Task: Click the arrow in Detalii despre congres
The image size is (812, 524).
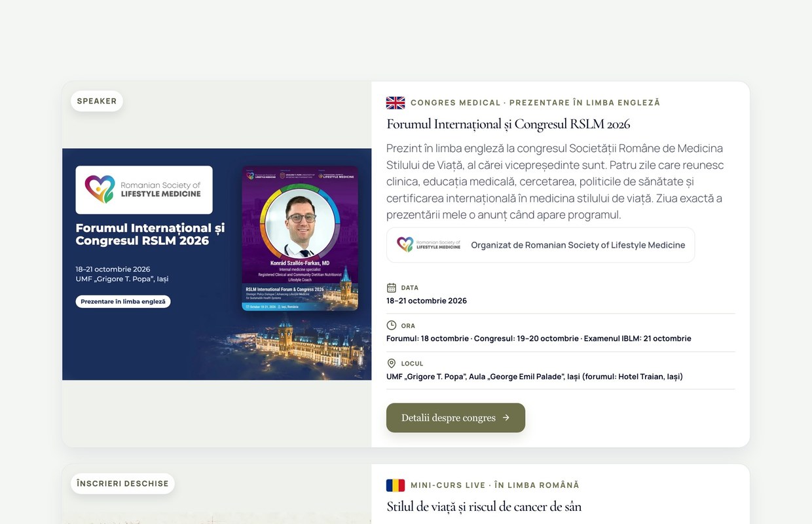Action: [x=506, y=418]
